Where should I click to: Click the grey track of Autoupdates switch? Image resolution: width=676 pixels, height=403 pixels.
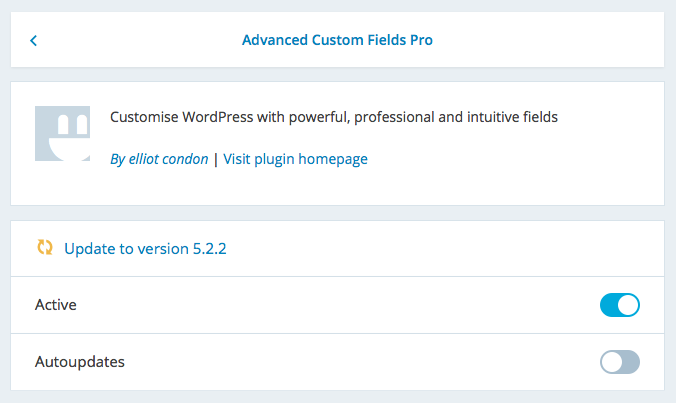coord(631,362)
